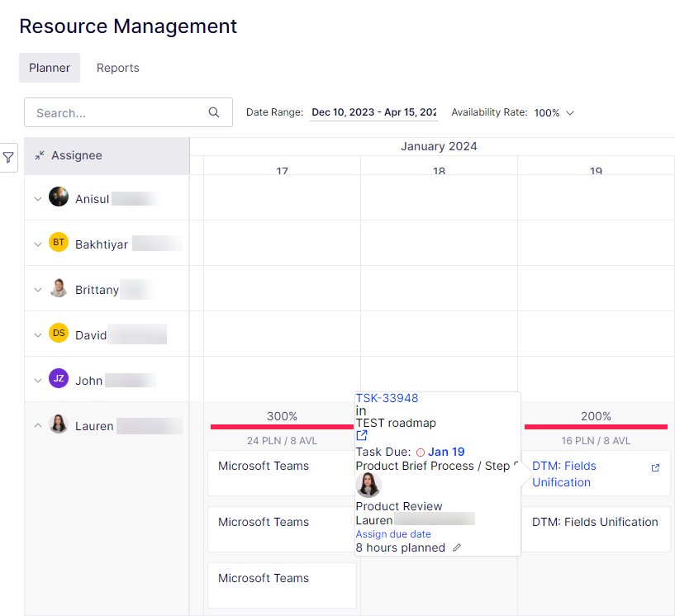
Task: Open the filter funnel icon panel
Action: (x=8, y=158)
